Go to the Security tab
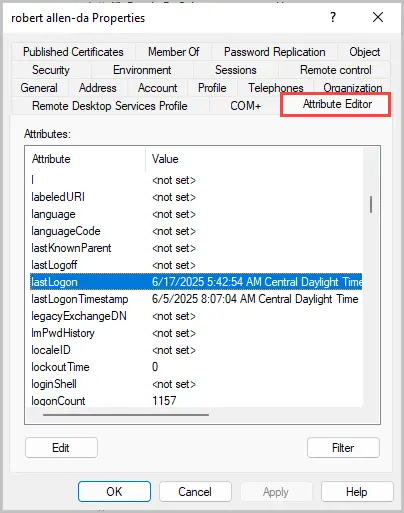 [51, 70]
